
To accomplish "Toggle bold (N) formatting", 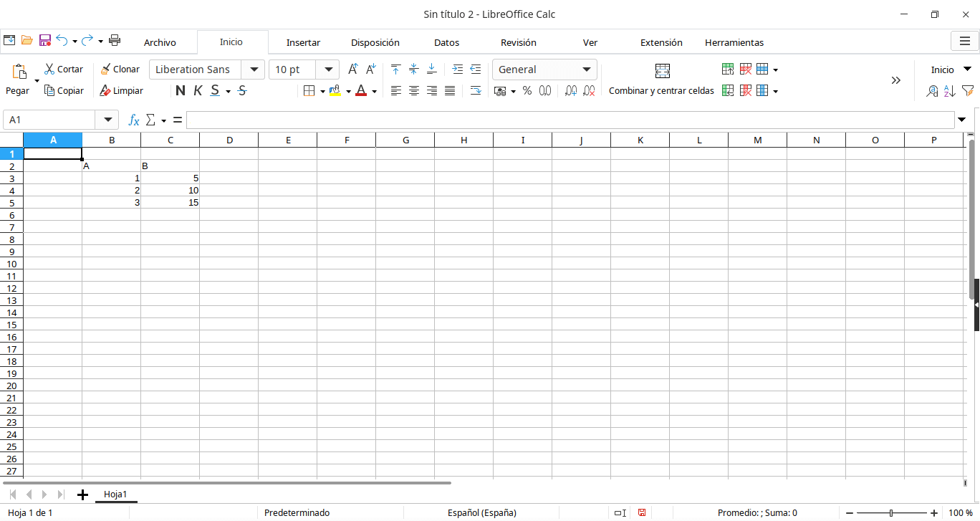I will [181, 91].
